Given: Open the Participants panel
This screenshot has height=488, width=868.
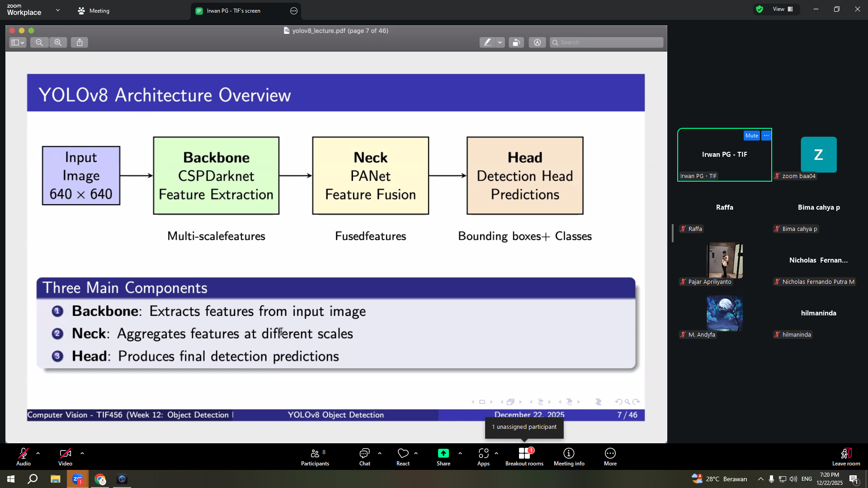Looking at the screenshot, I should pyautogui.click(x=315, y=457).
